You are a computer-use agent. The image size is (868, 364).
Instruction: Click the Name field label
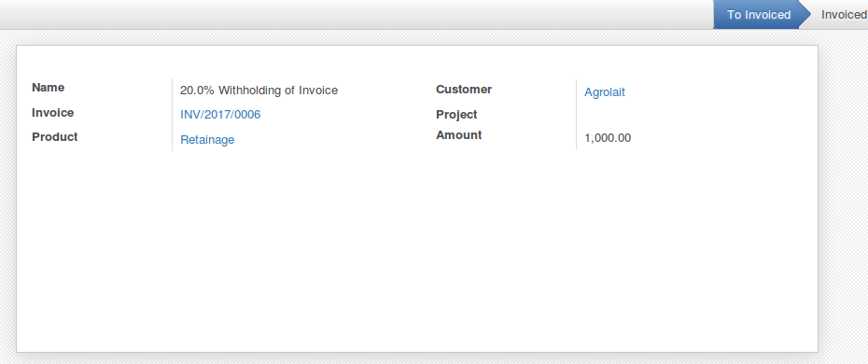pos(49,88)
